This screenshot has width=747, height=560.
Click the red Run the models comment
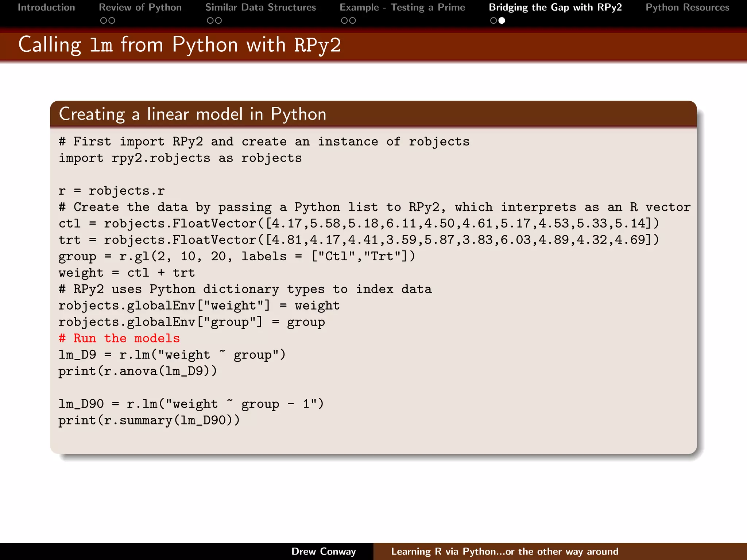click(119, 338)
